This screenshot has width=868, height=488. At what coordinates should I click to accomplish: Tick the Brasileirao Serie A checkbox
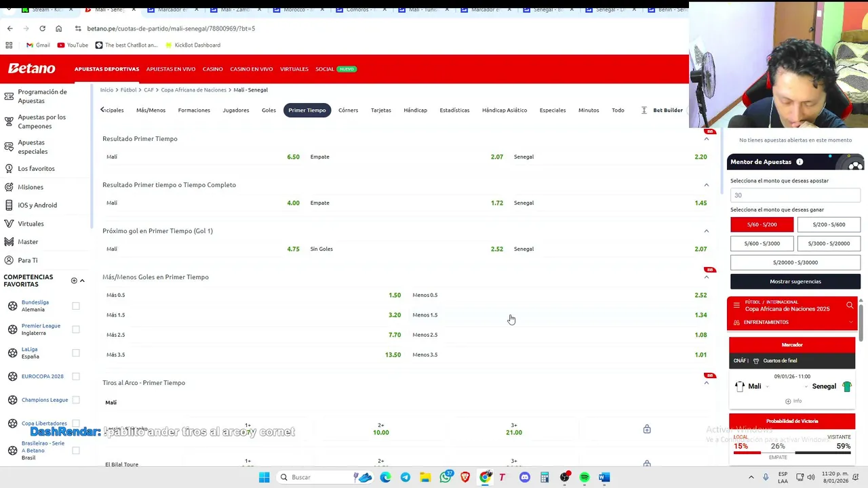pos(76,450)
